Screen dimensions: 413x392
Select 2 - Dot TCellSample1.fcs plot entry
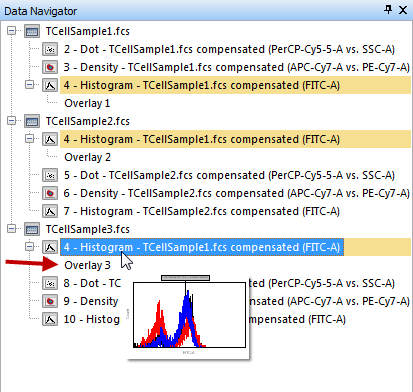point(229,49)
